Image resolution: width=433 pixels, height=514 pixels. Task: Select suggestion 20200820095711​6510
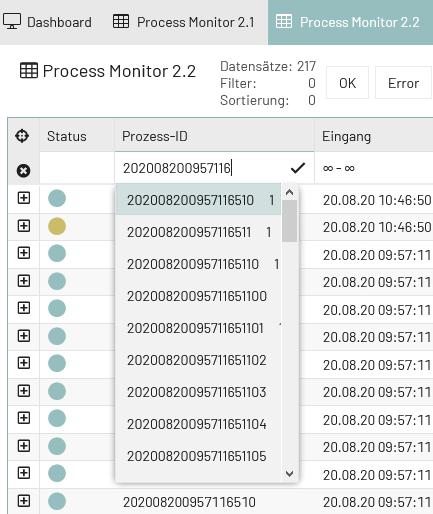198,200
